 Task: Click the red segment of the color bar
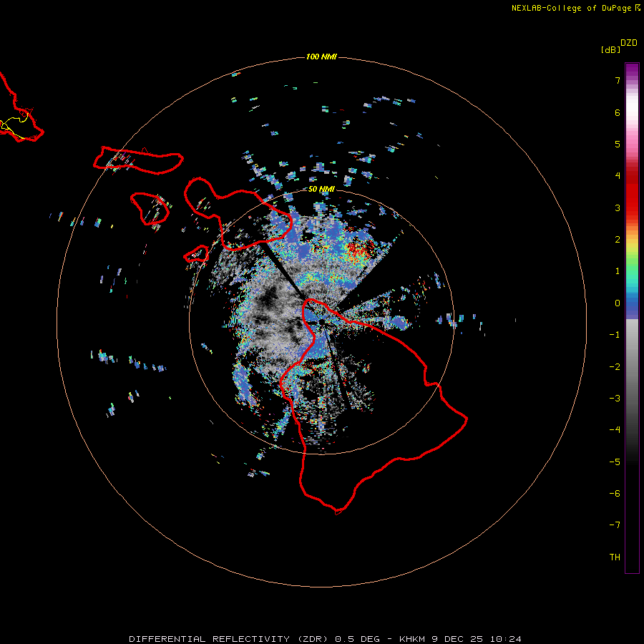632,193
